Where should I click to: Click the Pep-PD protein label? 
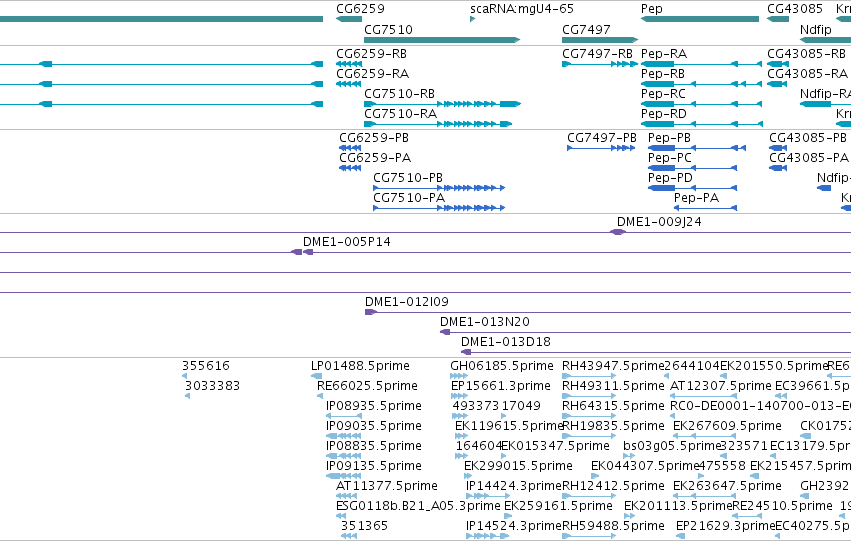(670, 178)
